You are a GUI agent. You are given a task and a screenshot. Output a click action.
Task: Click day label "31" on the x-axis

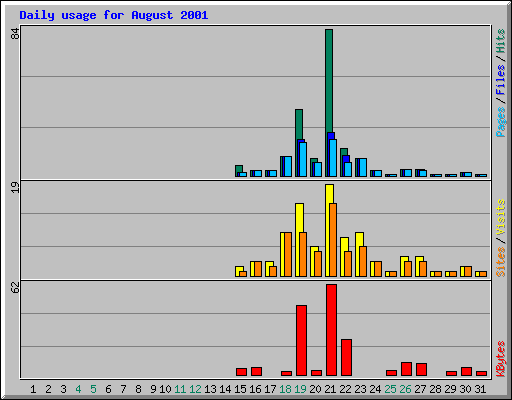(480, 389)
